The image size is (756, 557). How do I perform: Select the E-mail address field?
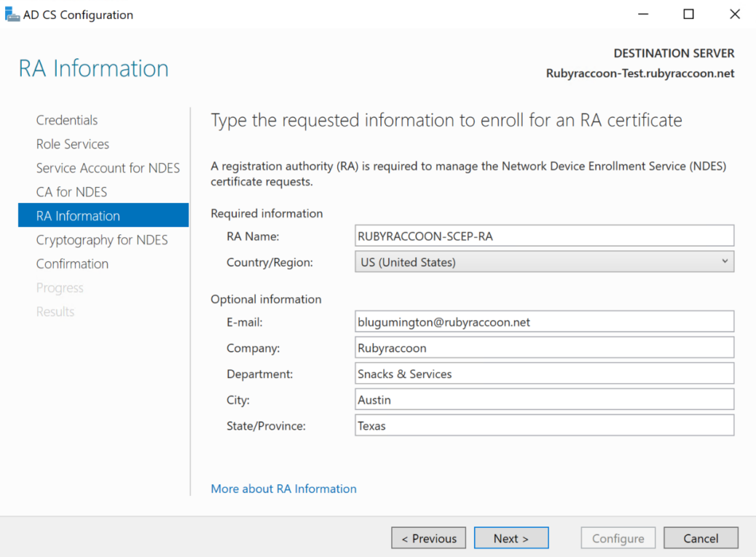pos(543,321)
